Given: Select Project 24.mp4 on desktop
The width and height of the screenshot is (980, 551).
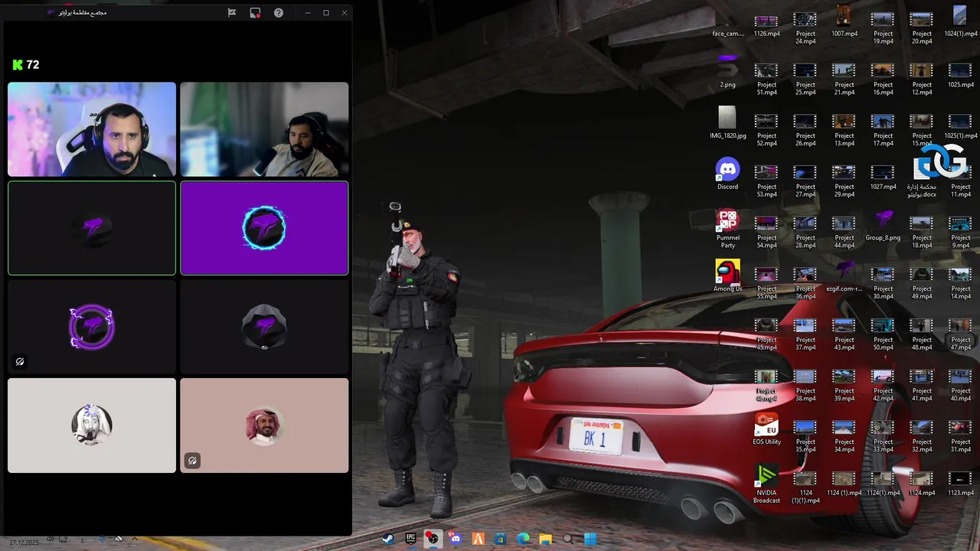Looking at the screenshot, I should point(805,28).
